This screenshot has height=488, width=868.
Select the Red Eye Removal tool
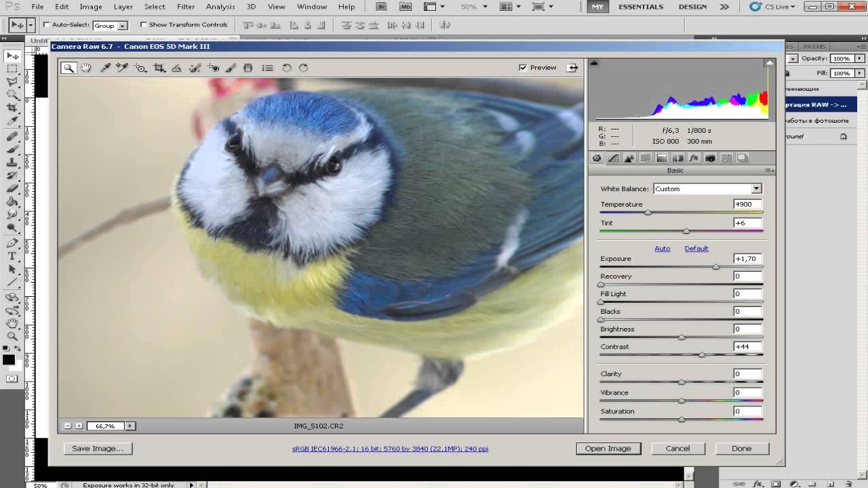(x=213, y=68)
